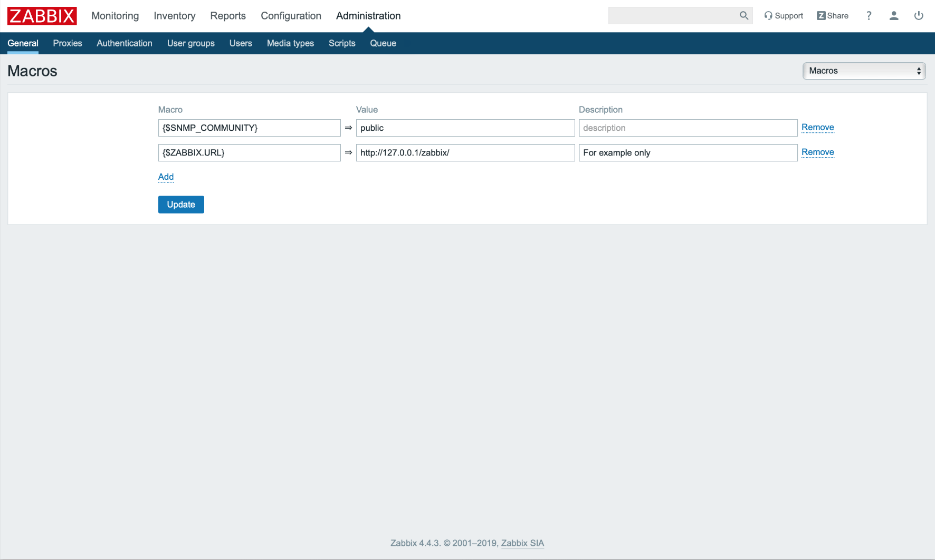
Task: Click the power sign-out icon
Action: [919, 16]
